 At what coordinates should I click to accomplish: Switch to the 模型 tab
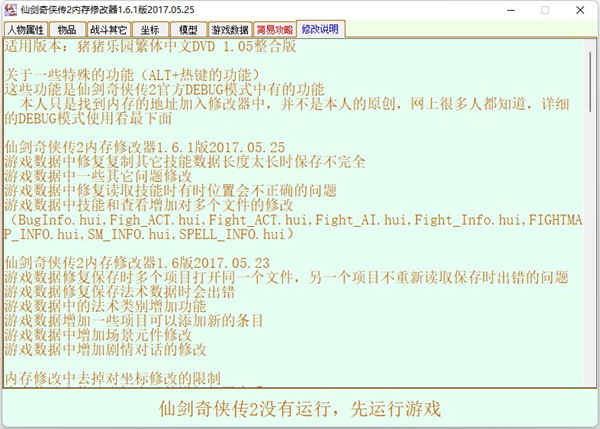coord(188,29)
